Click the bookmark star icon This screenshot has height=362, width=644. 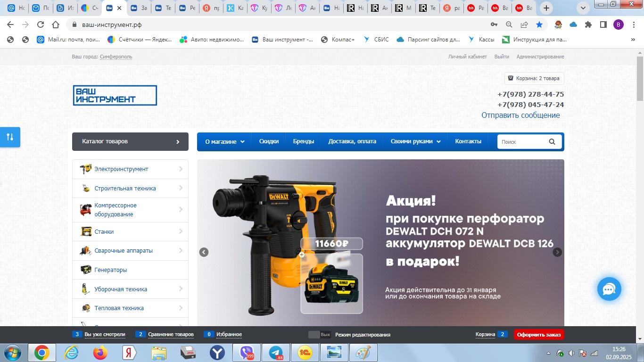coord(539,25)
